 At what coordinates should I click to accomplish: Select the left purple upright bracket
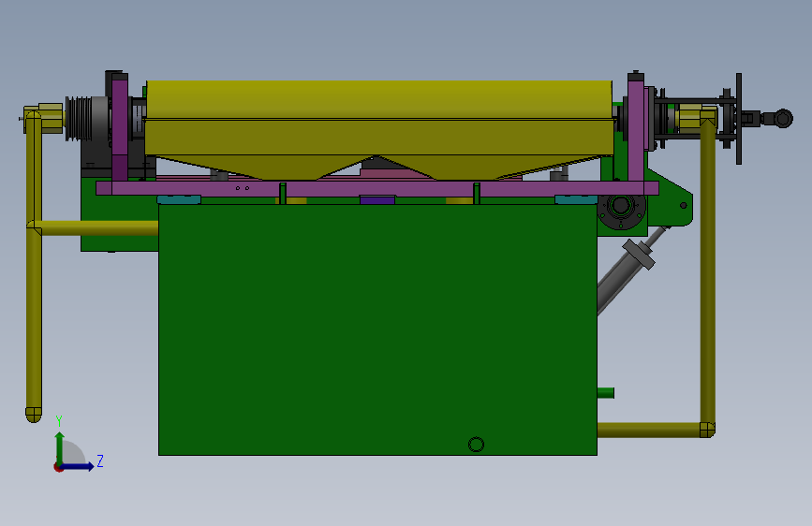[120, 128]
